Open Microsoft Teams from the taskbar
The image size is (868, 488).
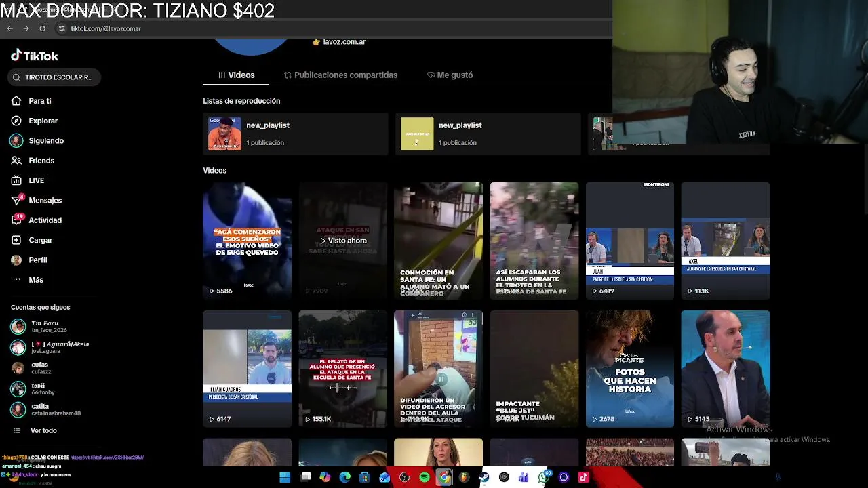coord(524,477)
